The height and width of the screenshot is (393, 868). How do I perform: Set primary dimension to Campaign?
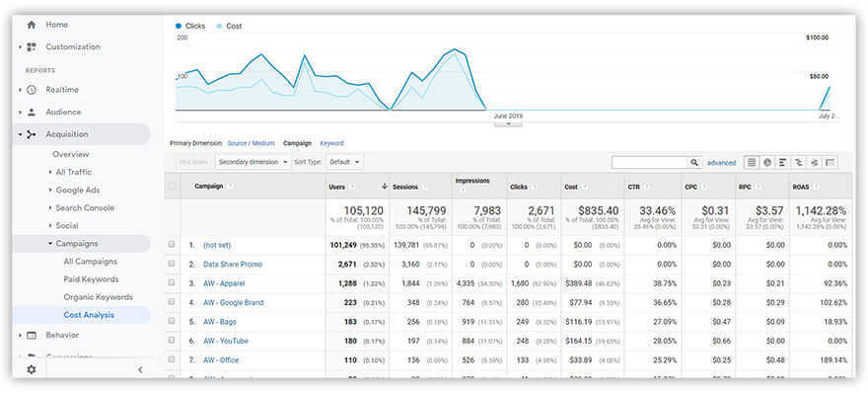click(297, 143)
